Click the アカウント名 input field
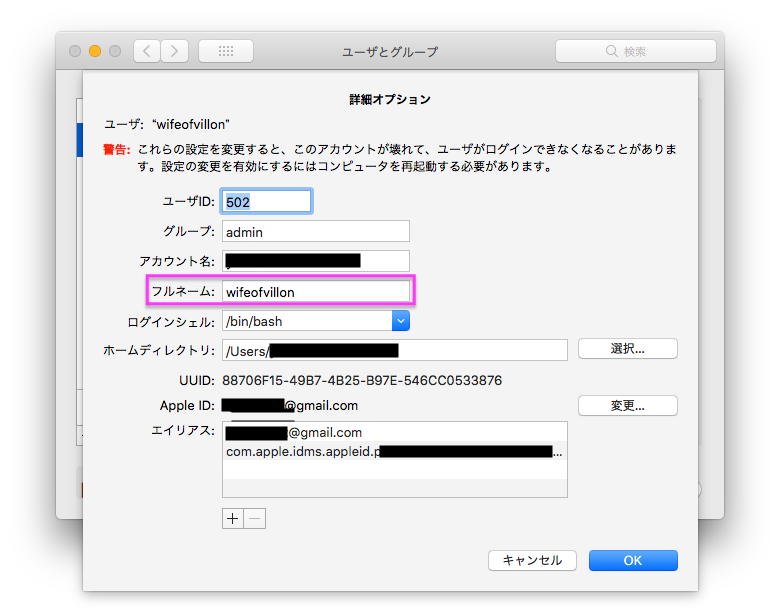The width and height of the screenshot is (780, 612). (316, 261)
